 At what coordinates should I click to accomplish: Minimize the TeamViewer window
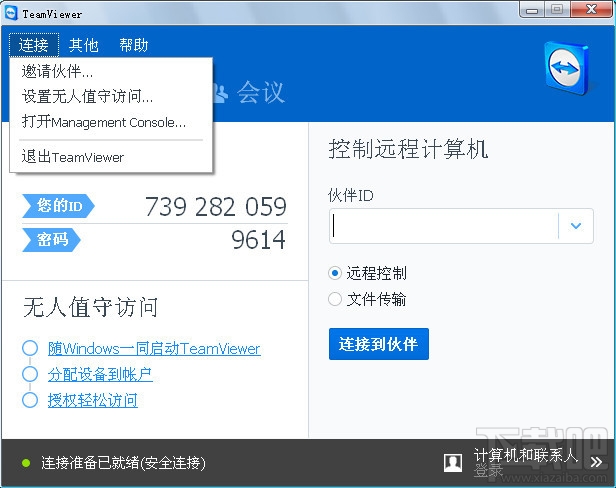point(532,9)
